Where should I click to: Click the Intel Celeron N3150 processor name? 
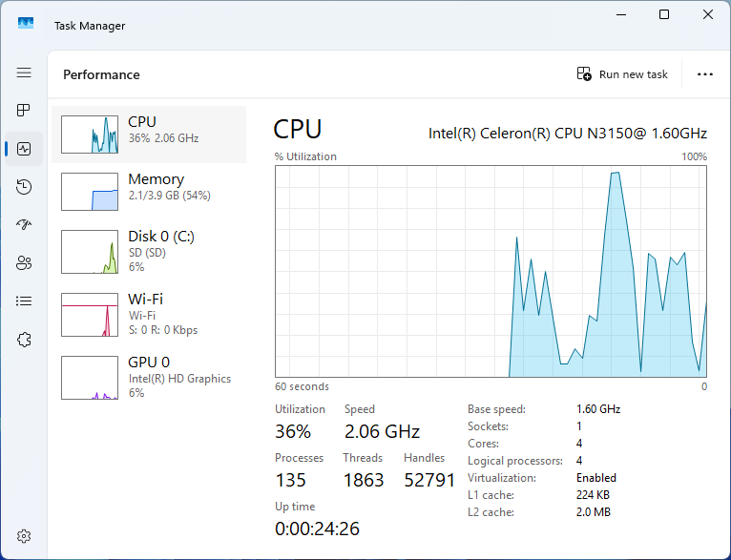pos(568,134)
